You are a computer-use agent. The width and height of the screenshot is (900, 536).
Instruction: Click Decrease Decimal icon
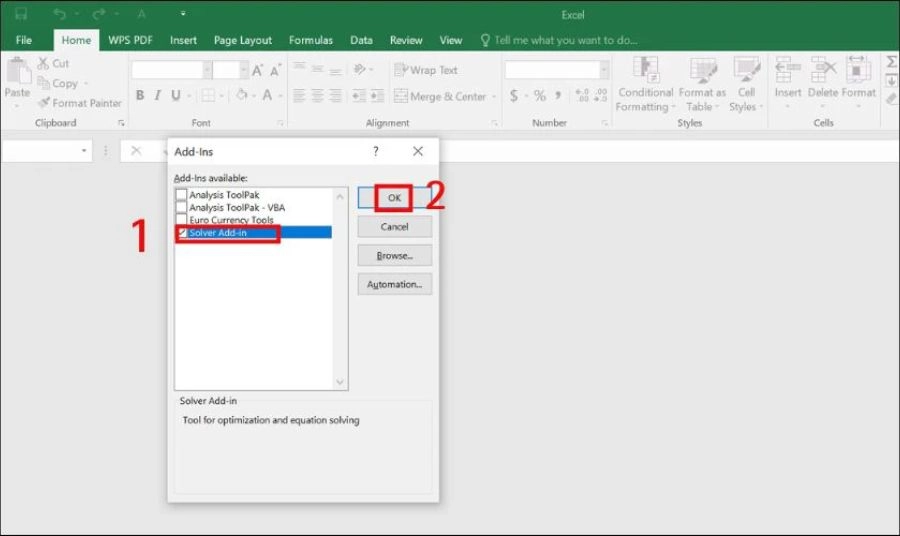click(600, 95)
